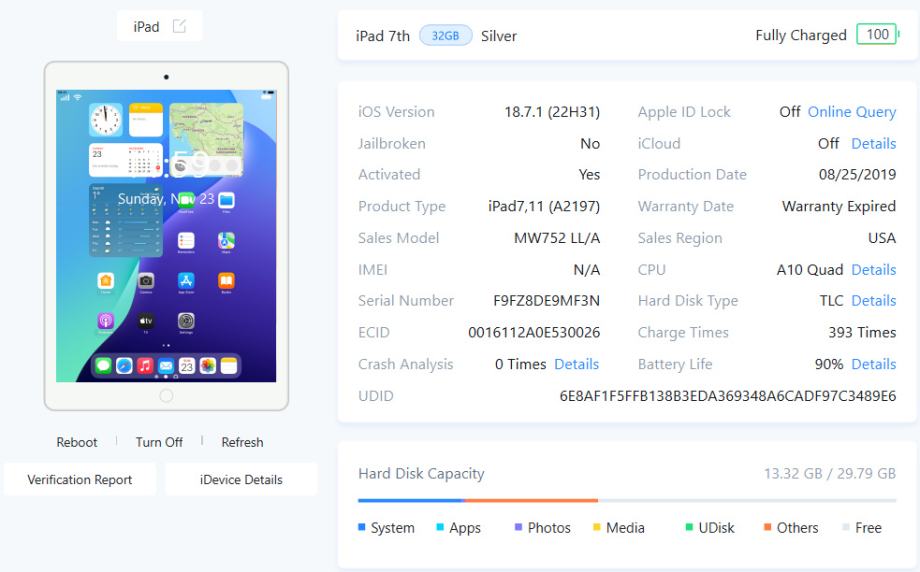Click the Books app icon on the iPad preview
This screenshot has height=572, width=920.
[226, 281]
